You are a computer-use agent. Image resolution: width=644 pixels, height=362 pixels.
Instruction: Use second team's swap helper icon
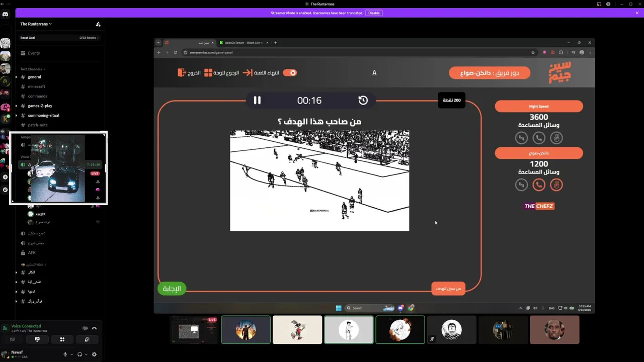521,185
